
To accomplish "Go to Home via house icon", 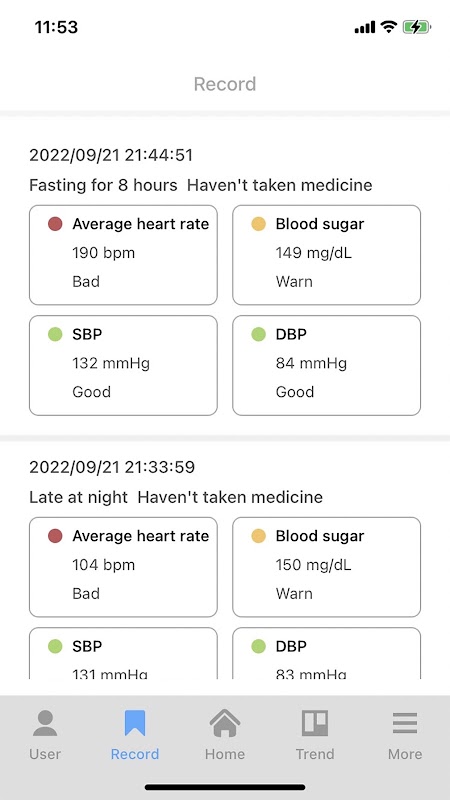I will pos(225,722).
